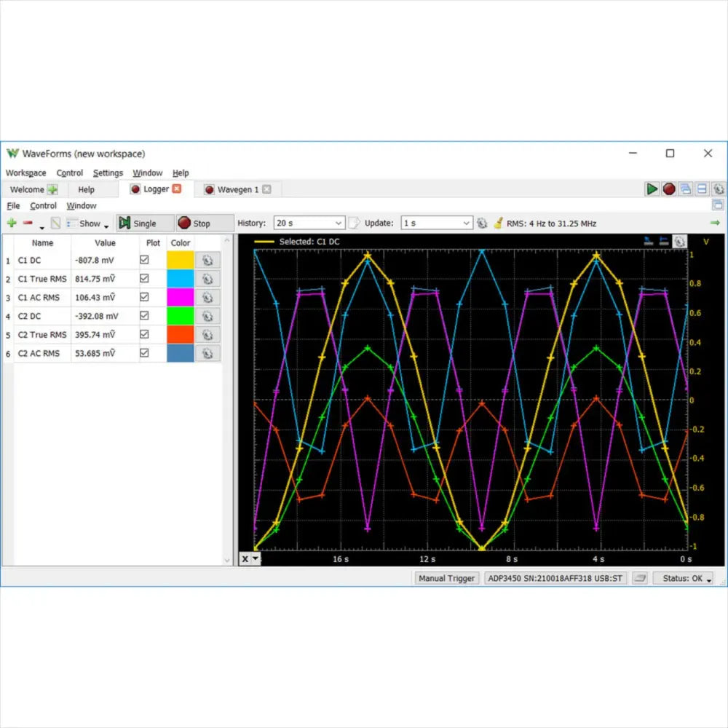
Task: Close the Logger tab
Action: [177, 189]
